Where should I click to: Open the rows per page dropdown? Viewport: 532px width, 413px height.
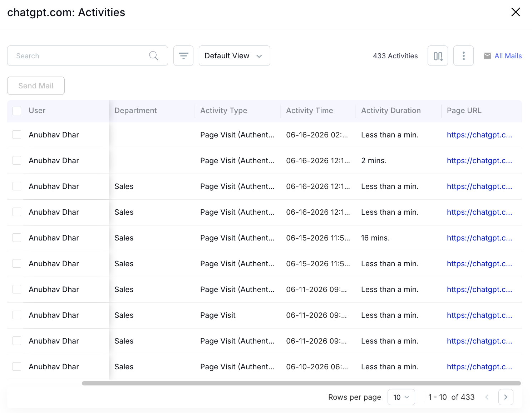(x=401, y=397)
